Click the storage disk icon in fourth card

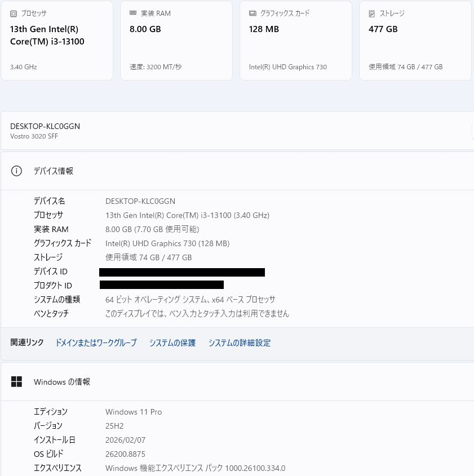tap(371, 14)
